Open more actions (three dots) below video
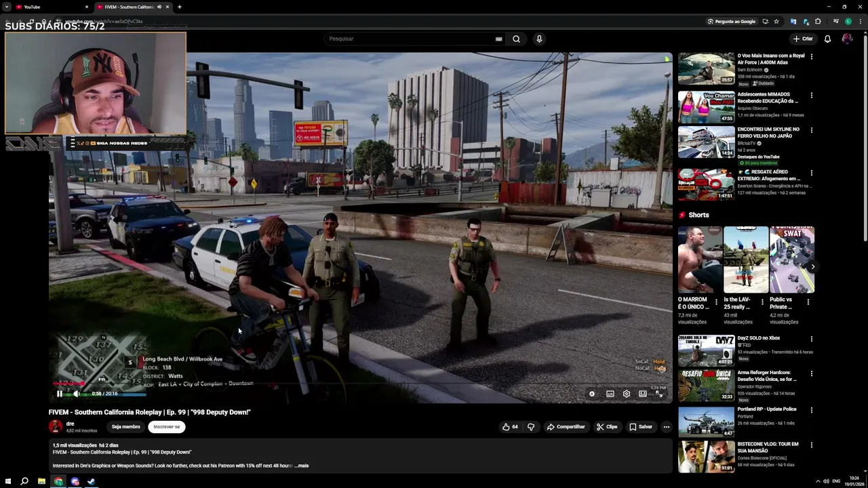This screenshot has width=868, height=488. (x=667, y=427)
